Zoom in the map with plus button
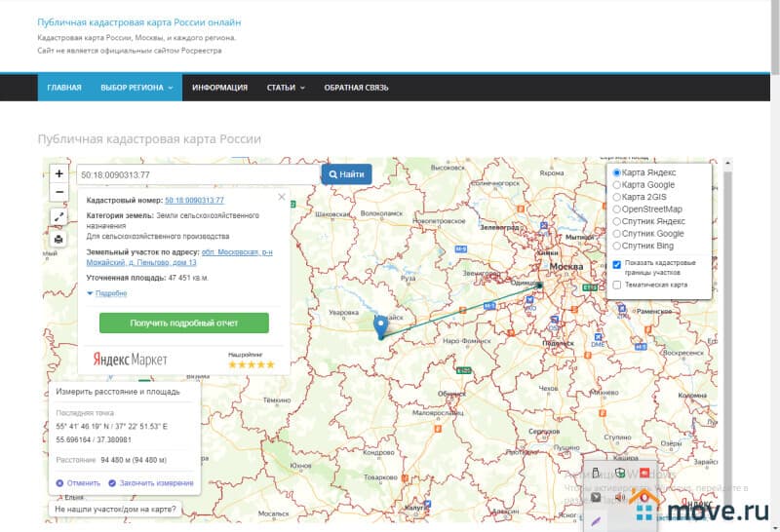Viewport: 780px width, 532px height. (59, 173)
